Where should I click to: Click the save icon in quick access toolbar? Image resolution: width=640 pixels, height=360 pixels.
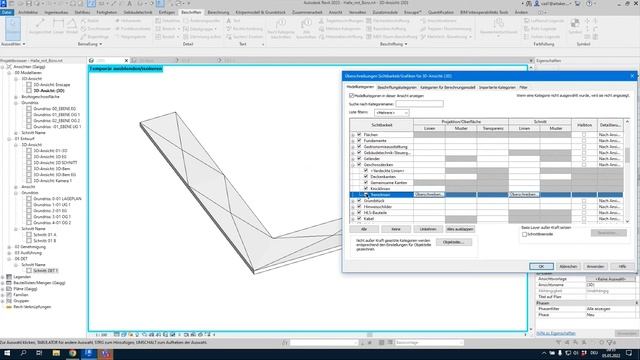[29, 3]
